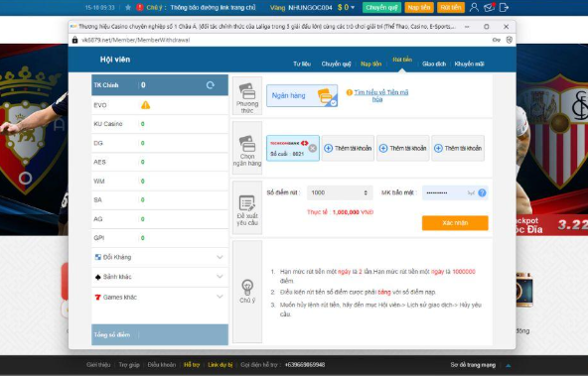Click the favorite star icon in top bar

click(x=128, y=8)
